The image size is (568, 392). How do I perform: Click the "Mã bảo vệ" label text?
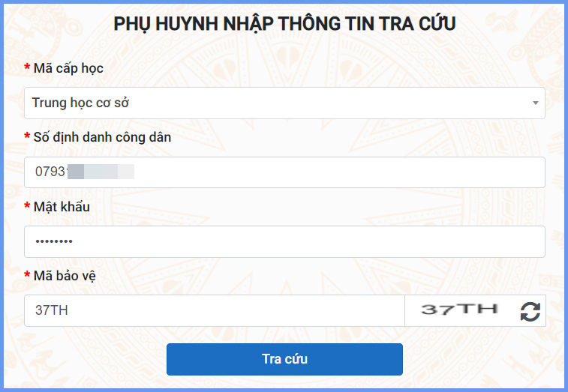65,276
